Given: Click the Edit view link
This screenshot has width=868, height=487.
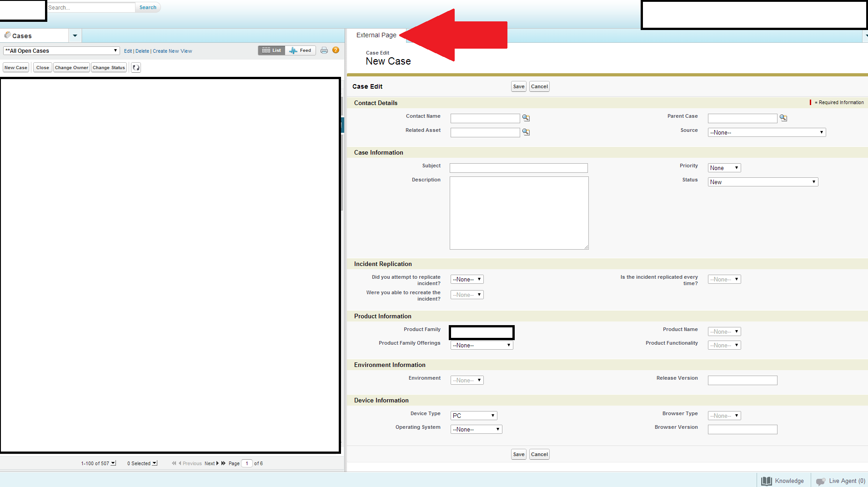Looking at the screenshot, I should tap(128, 51).
